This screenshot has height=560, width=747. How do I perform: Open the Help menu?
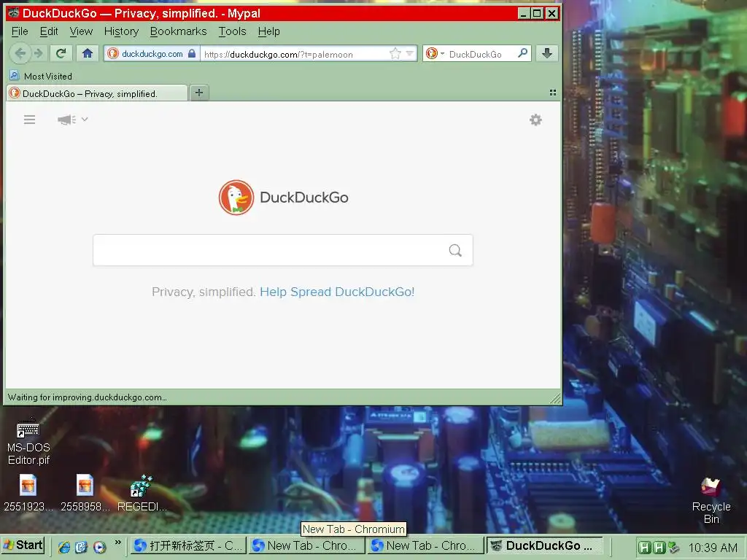pyautogui.click(x=268, y=31)
